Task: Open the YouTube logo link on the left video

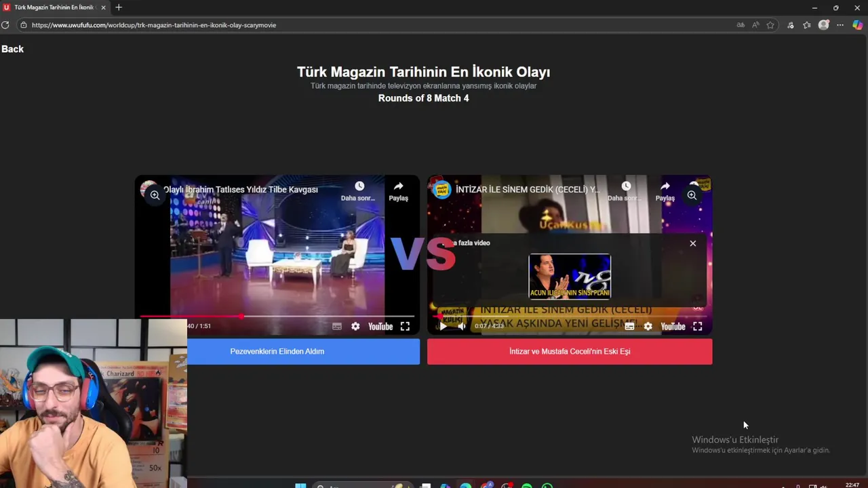Action: (x=380, y=326)
